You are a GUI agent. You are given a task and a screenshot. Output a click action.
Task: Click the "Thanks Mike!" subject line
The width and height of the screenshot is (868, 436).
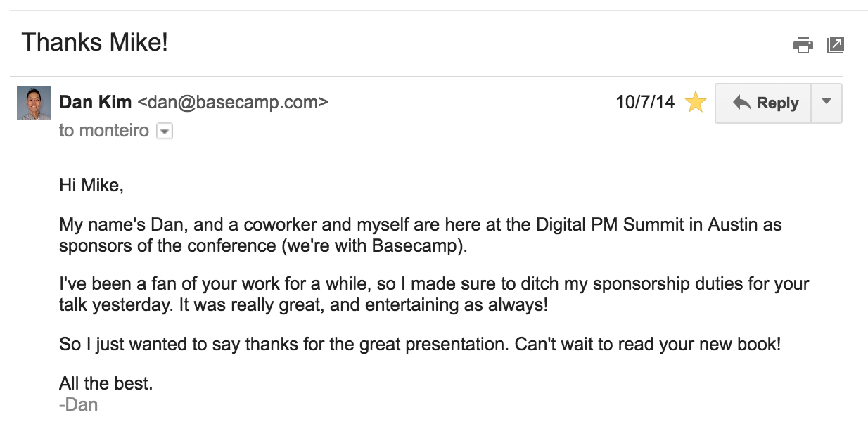coord(95,43)
